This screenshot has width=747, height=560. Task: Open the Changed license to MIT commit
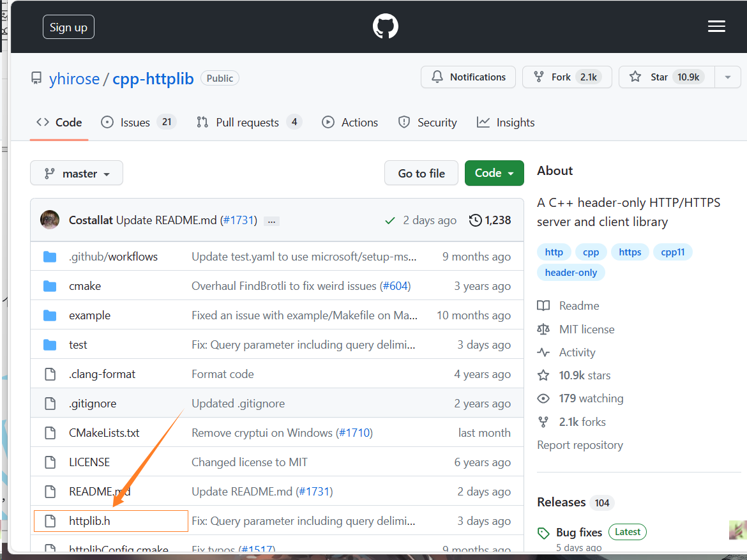pos(249,462)
